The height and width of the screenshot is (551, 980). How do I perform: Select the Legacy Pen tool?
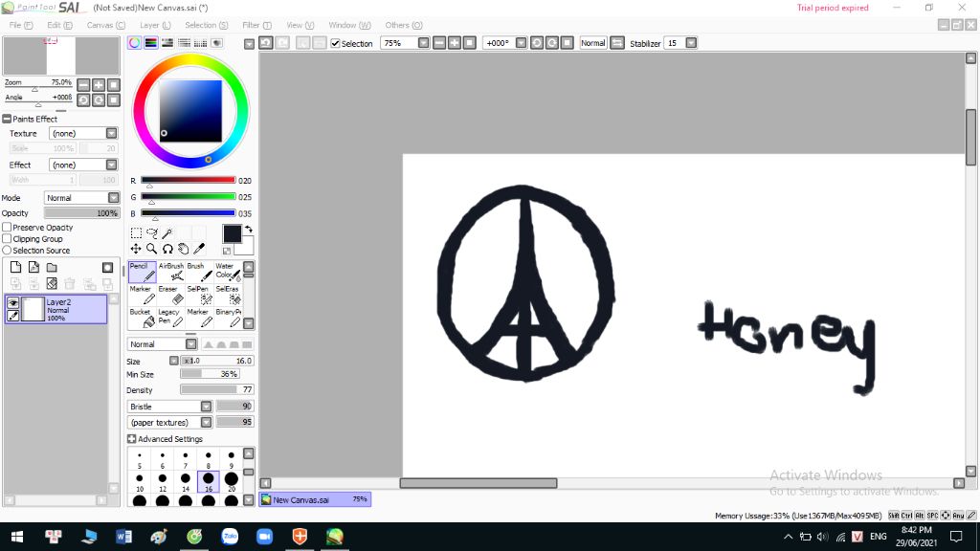[x=170, y=318]
